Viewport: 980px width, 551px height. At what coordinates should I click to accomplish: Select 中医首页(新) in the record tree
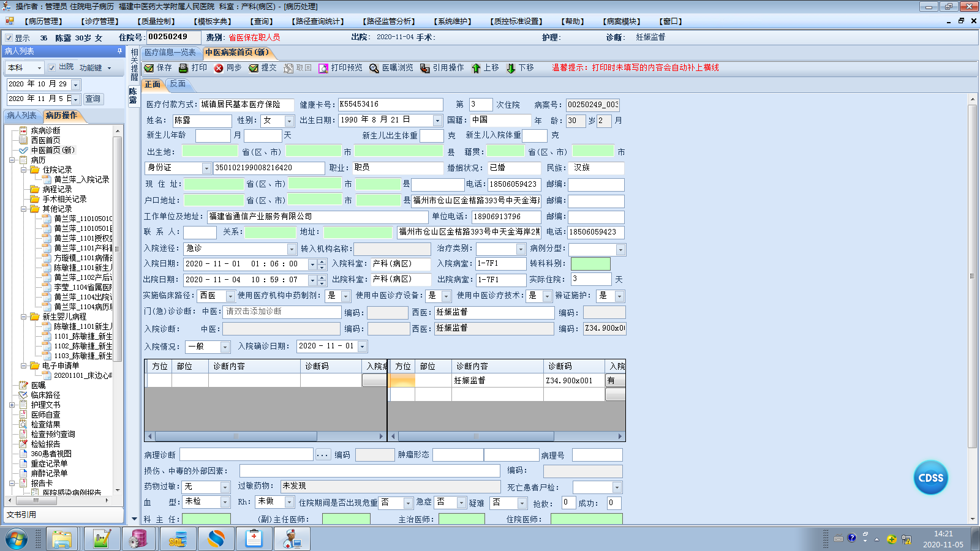tap(53, 150)
